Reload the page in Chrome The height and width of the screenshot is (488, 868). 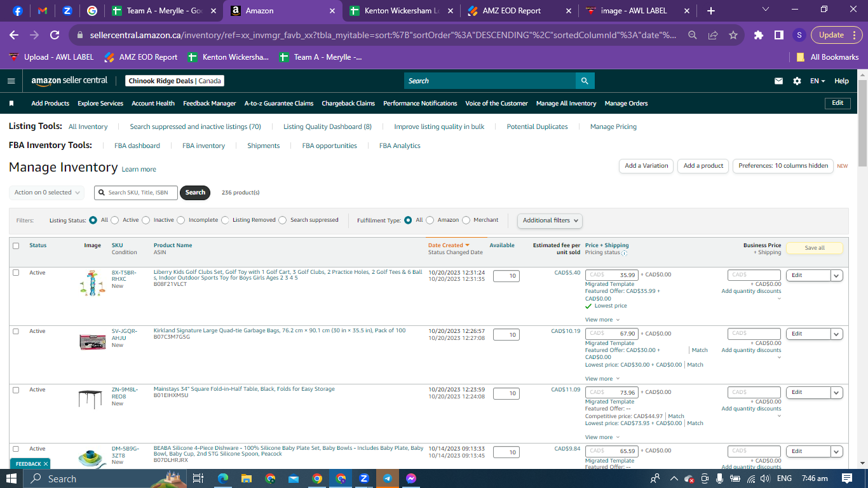tap(55, 35)
